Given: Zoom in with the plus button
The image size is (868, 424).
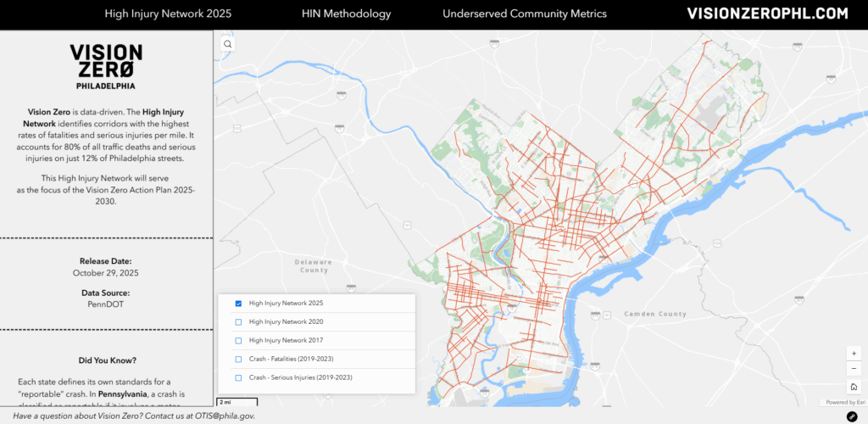Looking at the screenshot, I should click(854, 353).
